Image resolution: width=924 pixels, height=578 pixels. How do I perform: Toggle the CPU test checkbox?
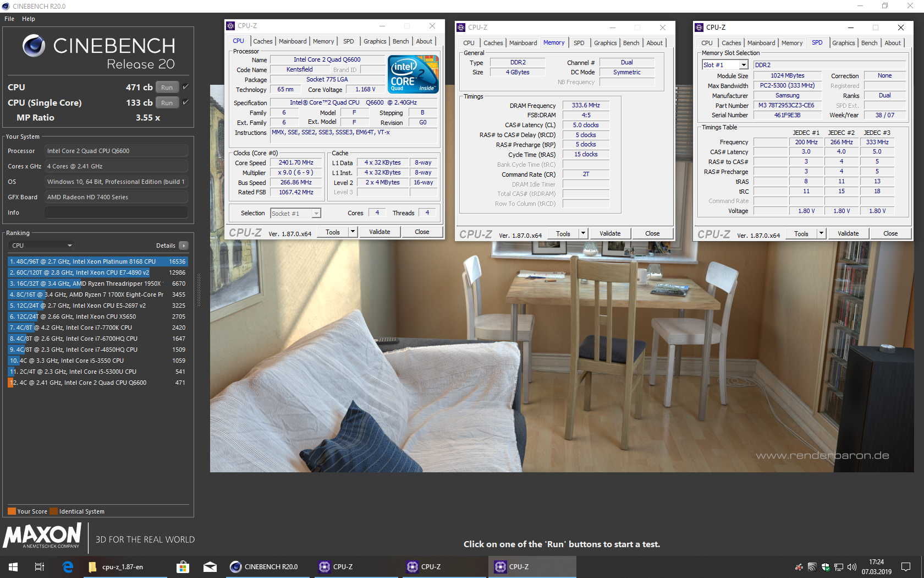point(186,87)
